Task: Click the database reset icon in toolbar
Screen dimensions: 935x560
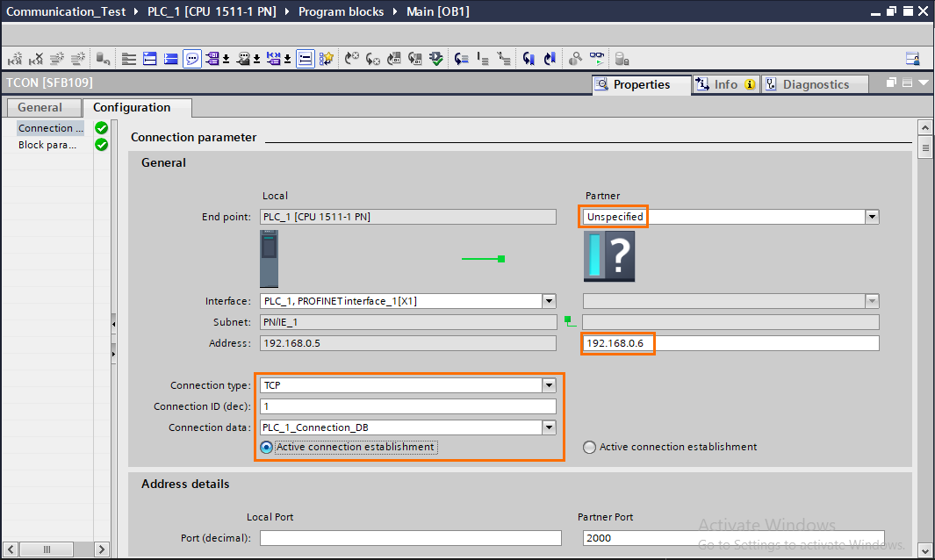Action: 104,59
